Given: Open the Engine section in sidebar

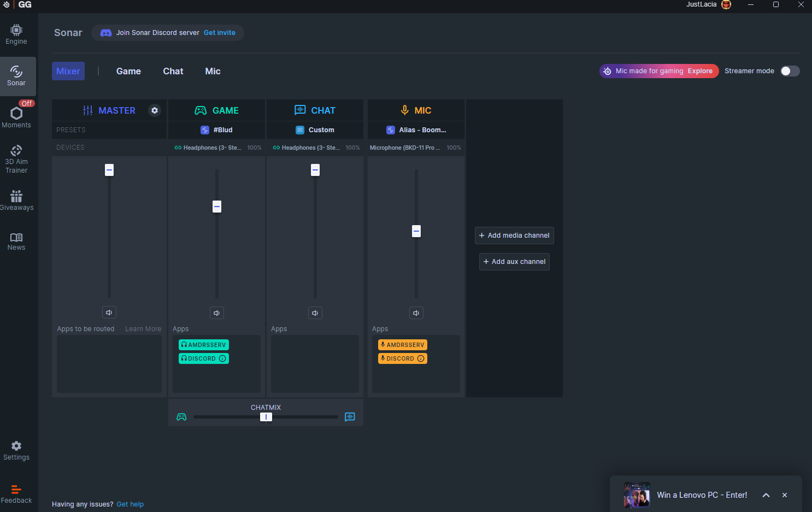Looking at the screenshot, I should pos(16,34).
